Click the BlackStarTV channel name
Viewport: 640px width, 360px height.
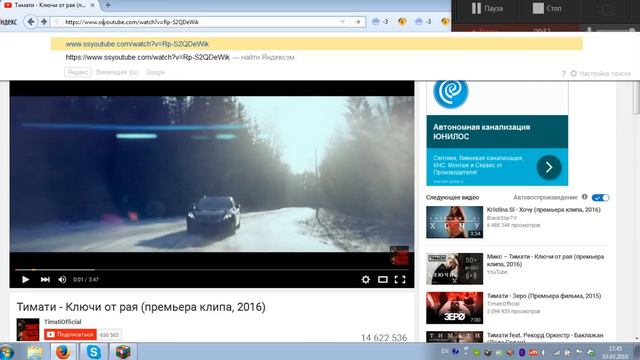pyautogui.click(x=502, y=218)
